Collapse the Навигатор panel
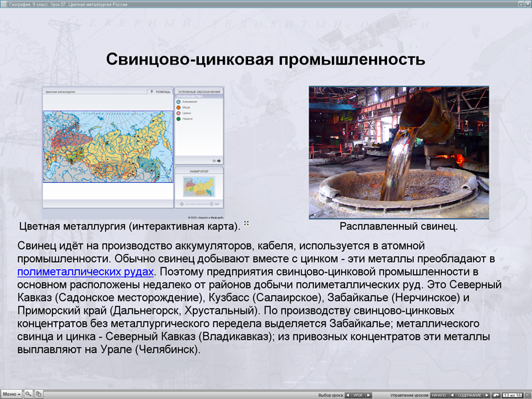This screenshot has height=399, width=532. pos(199,170)
